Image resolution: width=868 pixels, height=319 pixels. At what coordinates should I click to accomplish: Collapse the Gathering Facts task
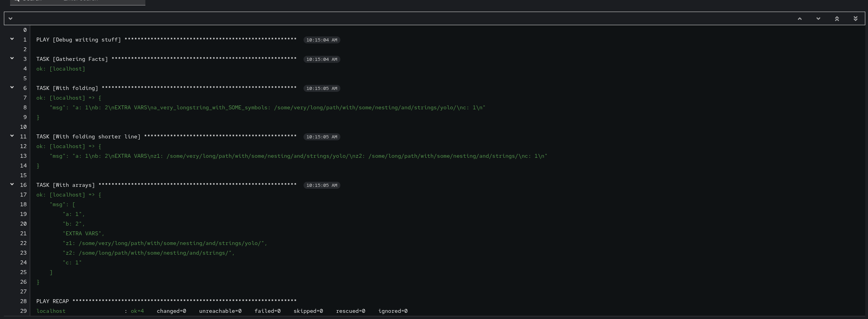pos(12,59)
